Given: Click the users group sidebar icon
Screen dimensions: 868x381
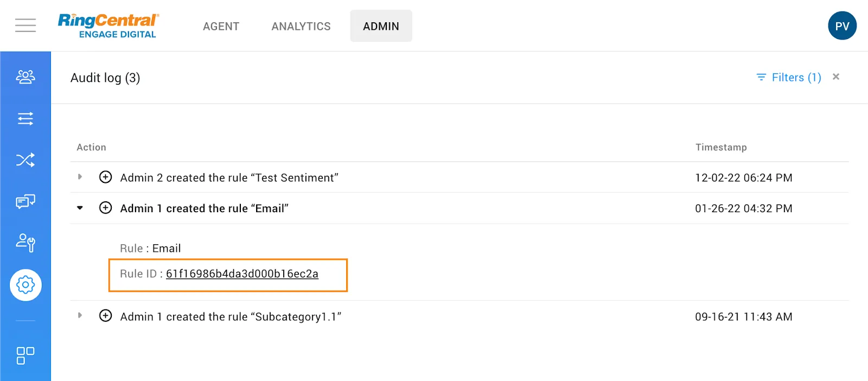Looking at the screenshot, I should (x=25, y=77).
